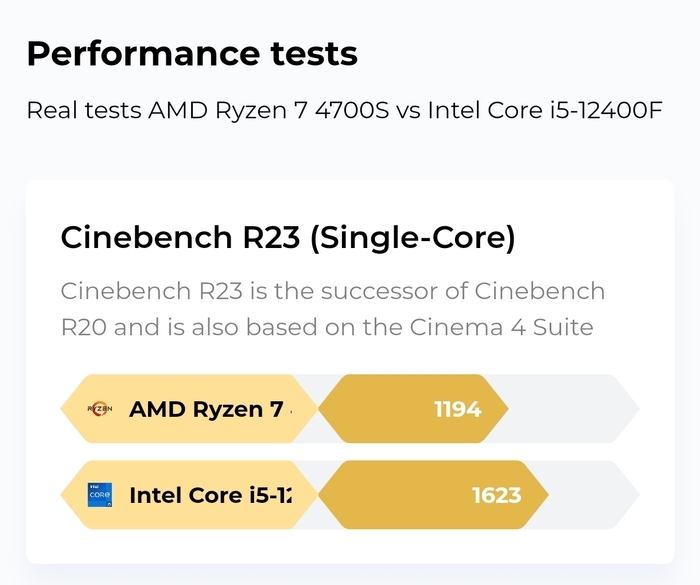The image size is (700, 585).
Task: Click the 1194 score value
Action: click(x=457, y=409)
